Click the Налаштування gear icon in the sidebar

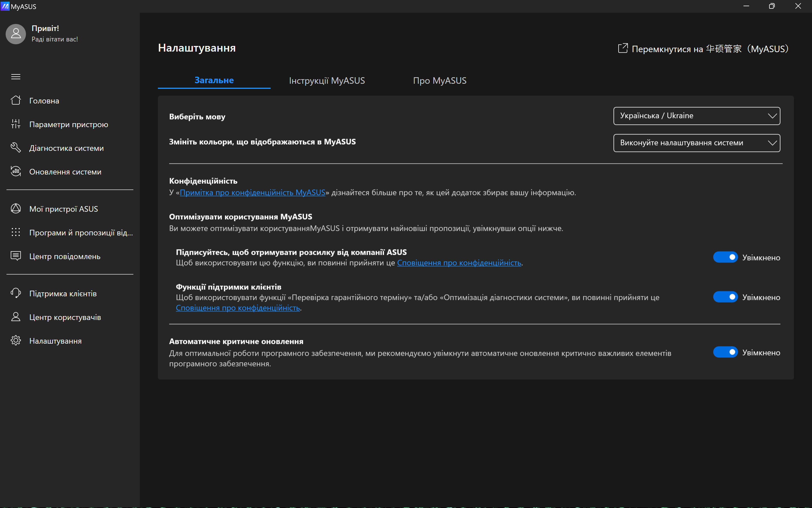[16, 341]
